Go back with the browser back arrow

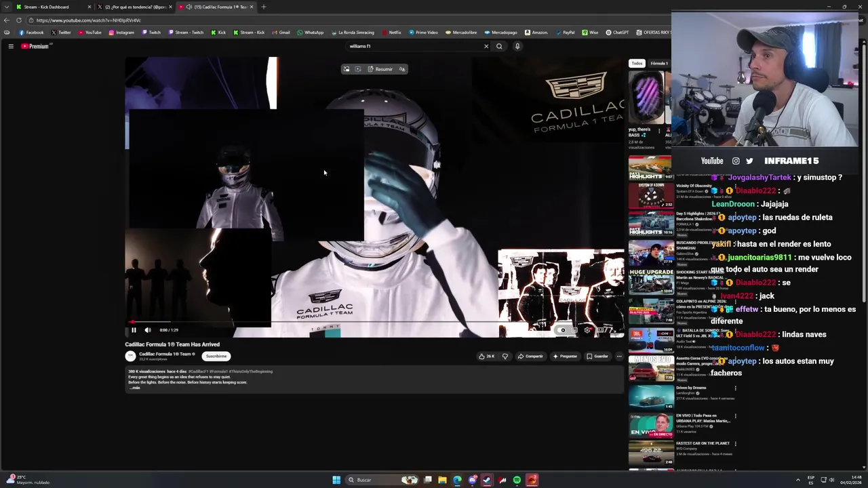click(x=6, y=20)
